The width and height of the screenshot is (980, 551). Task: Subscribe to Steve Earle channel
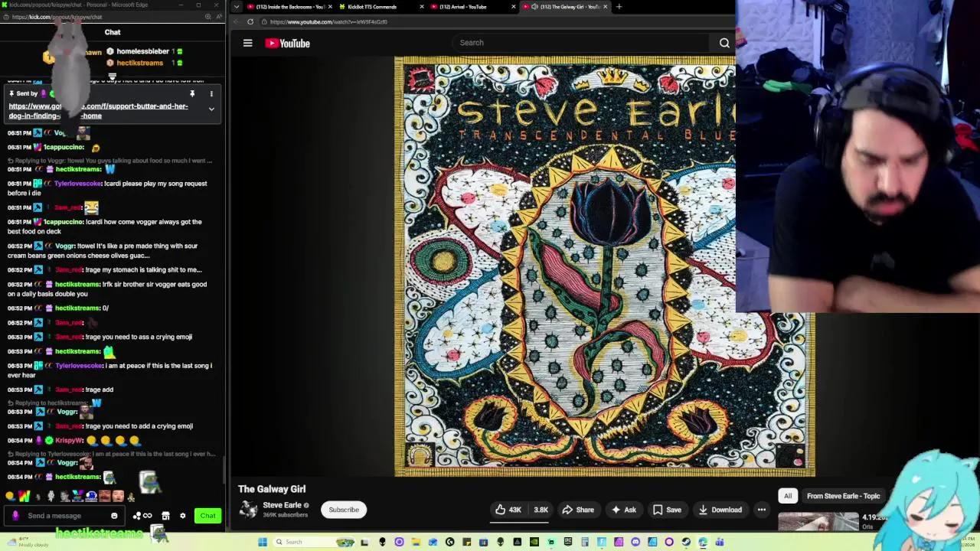tap(344, 510)
